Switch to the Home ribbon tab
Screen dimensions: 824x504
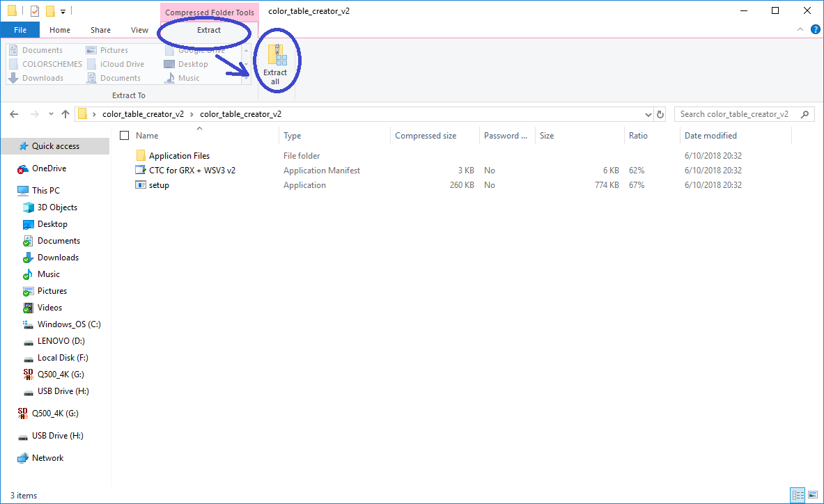60,30
